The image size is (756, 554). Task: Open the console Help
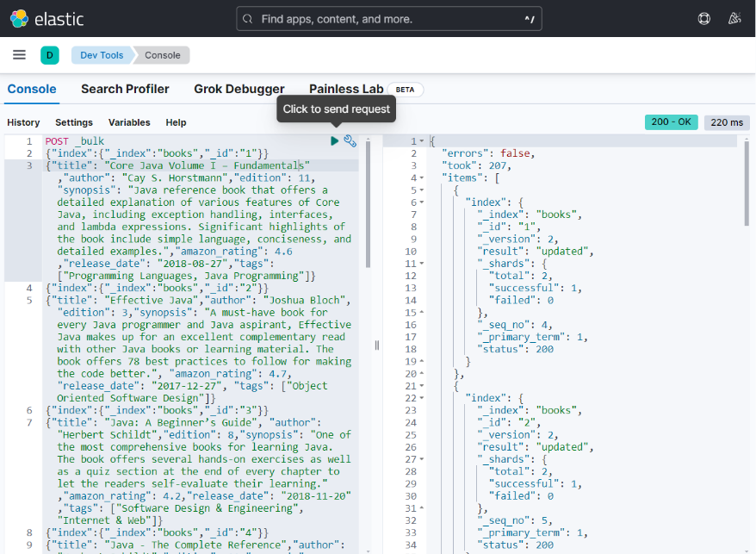(x=176, y=122)
